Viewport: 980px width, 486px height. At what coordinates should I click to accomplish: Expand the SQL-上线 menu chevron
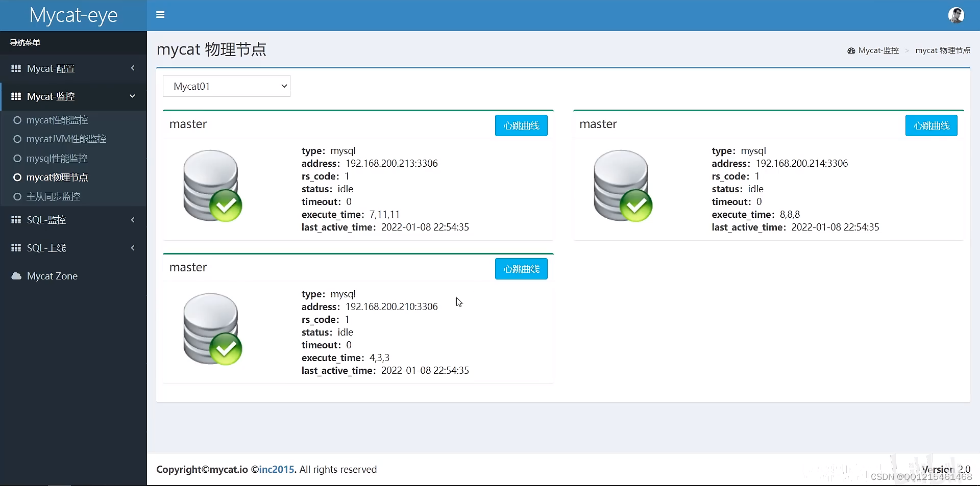point(133,248)
